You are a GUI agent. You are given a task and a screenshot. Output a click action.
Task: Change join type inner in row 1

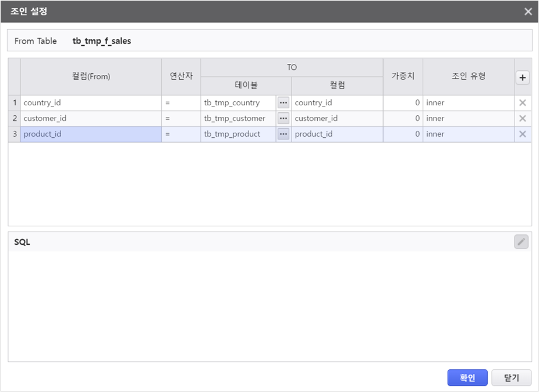[469, 103]
